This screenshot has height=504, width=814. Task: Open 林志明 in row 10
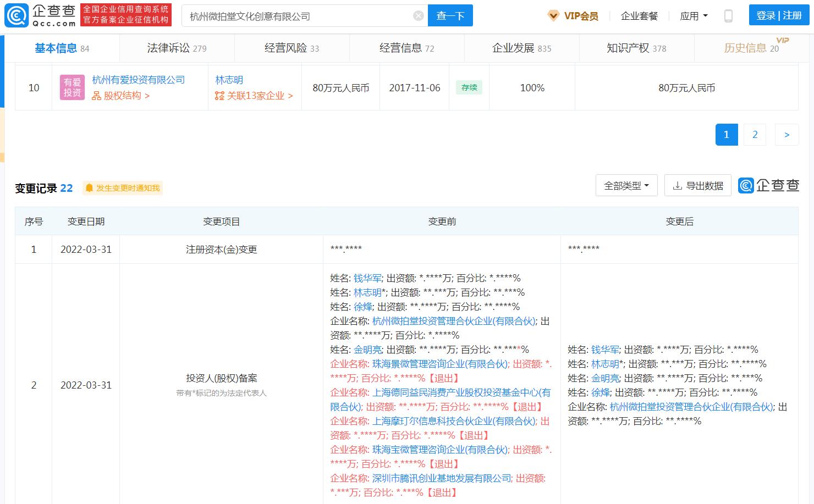point(229,80)
